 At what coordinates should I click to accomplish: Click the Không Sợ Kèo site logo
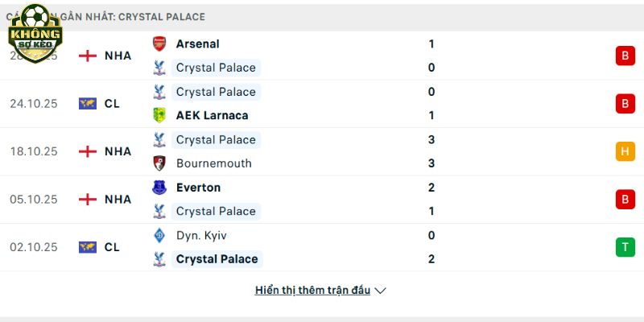click(x=35, y=34)
